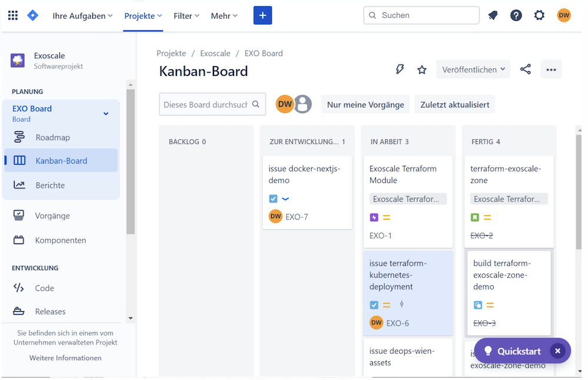588x380 pixels.
Task: Click the low priority arrow on EXO-7
Action: 285,199
